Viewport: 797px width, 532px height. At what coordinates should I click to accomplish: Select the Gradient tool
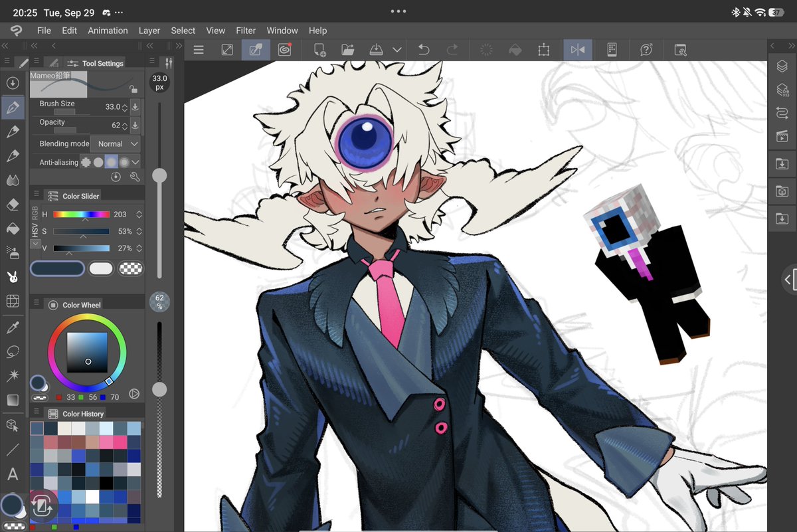(12, 400)
